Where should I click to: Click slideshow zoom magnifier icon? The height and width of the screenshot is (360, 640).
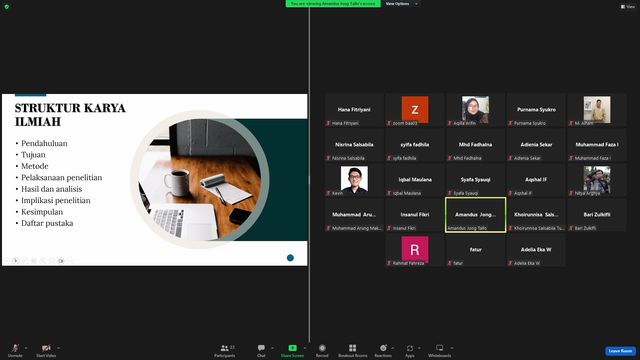point(43,260)
